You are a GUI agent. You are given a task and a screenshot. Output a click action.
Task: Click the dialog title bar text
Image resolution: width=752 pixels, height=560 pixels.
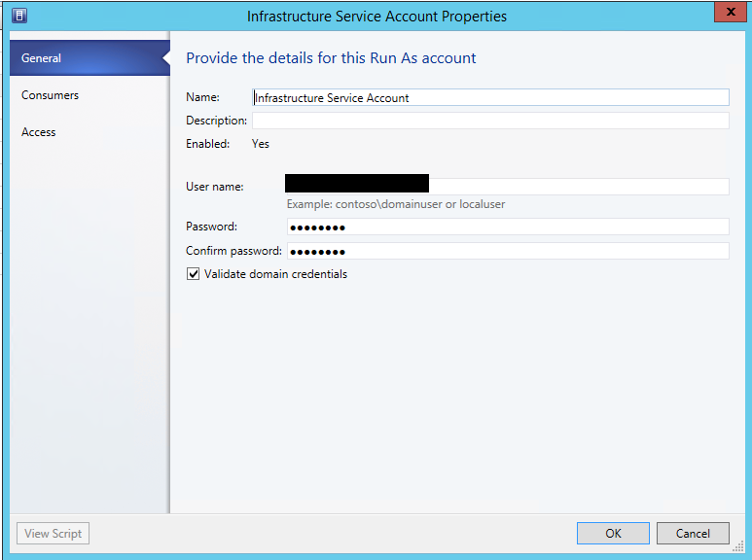[x=376, y=17]
